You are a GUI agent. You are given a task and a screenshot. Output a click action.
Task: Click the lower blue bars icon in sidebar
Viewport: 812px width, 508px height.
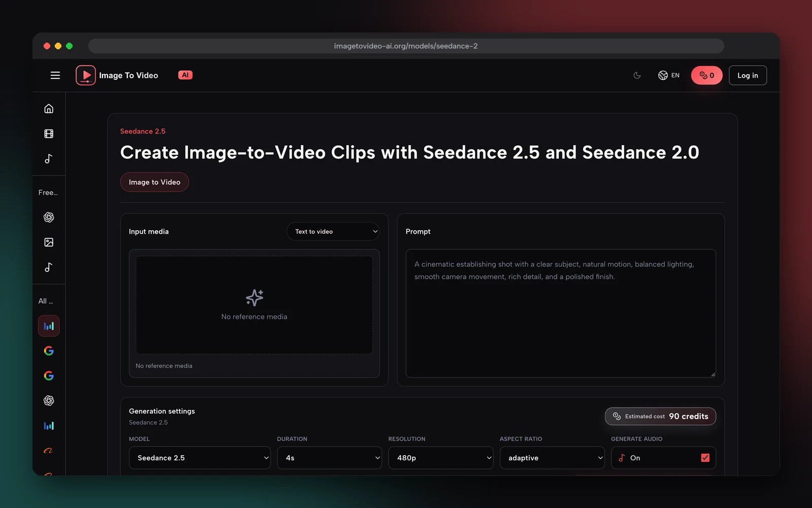(49, 426)
